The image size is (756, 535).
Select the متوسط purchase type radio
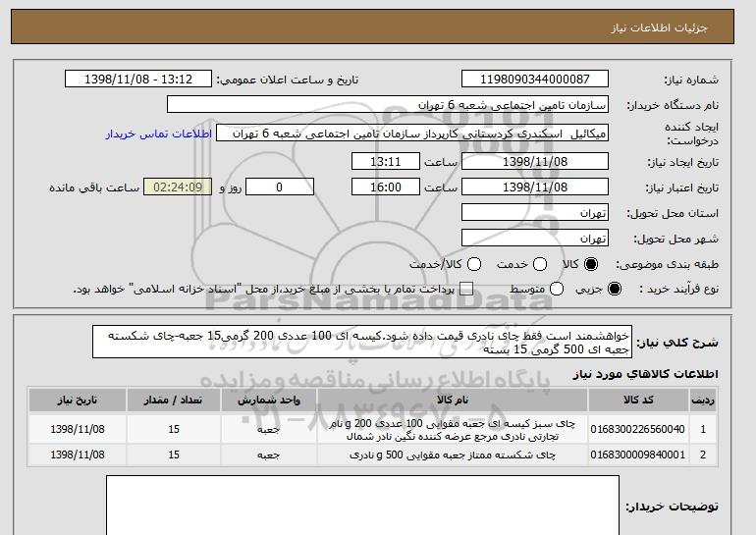pos(557,289)
